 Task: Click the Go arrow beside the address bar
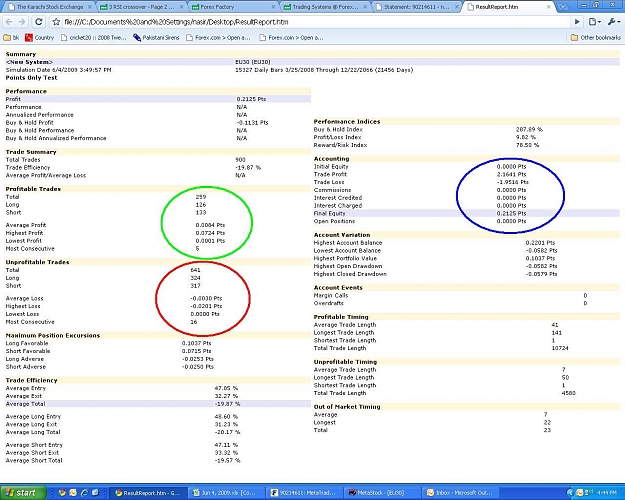(x=577, y=22)
